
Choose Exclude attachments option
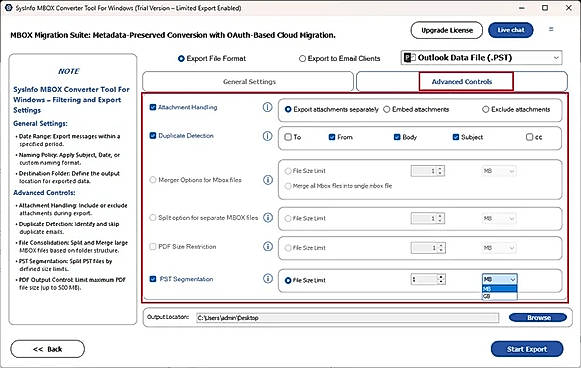coord(485,109)
